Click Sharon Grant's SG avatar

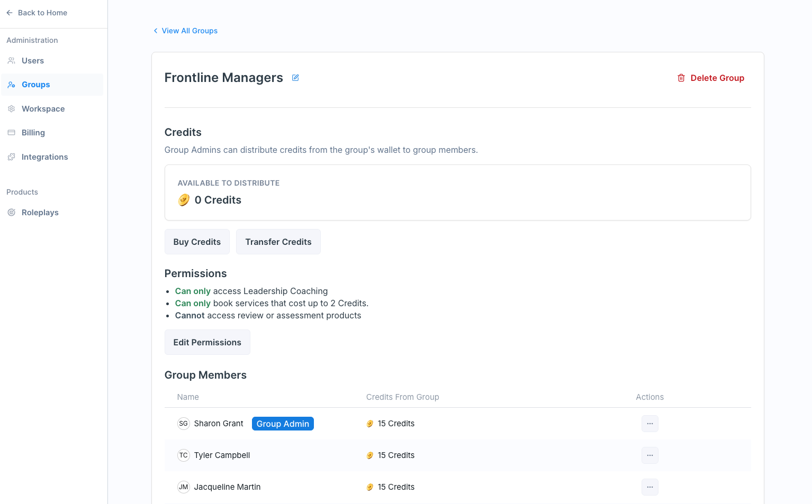tap(184, 424)
